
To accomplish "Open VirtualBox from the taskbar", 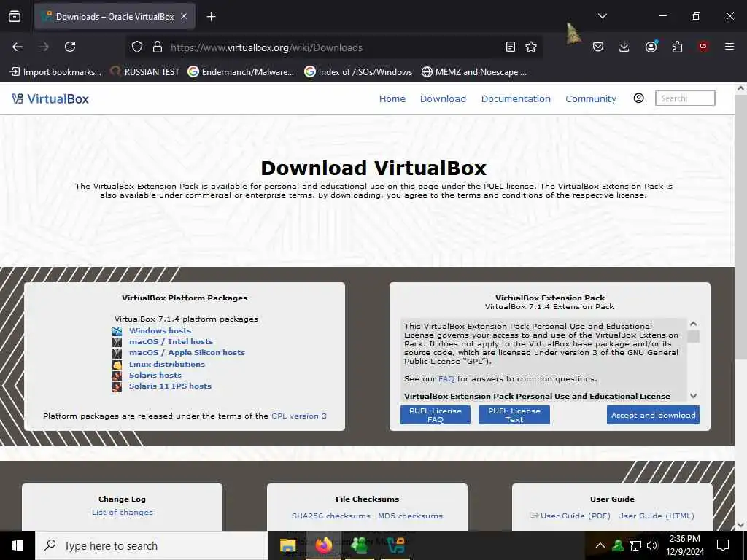I will [x=395, y=545].
